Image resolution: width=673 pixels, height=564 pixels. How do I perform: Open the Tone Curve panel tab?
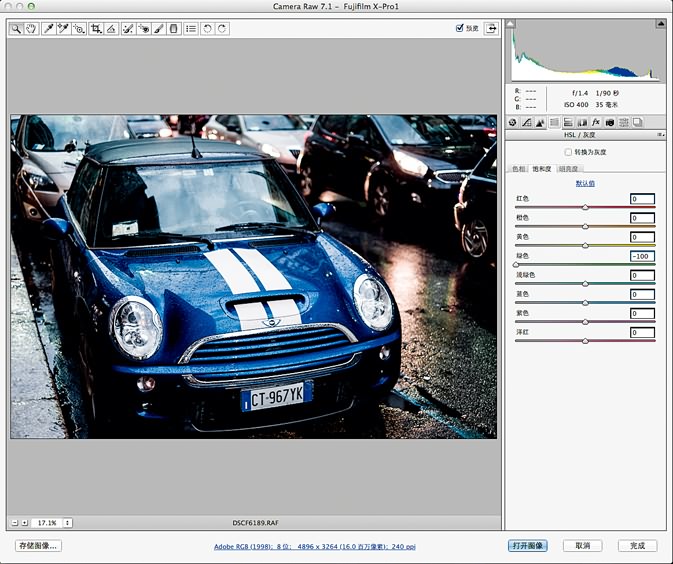point(527,123)
